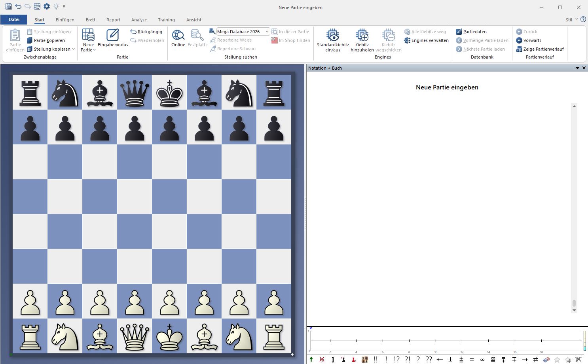588x364 pixels.
Task: Open the Datei menu
Action: tap(14, 19)
